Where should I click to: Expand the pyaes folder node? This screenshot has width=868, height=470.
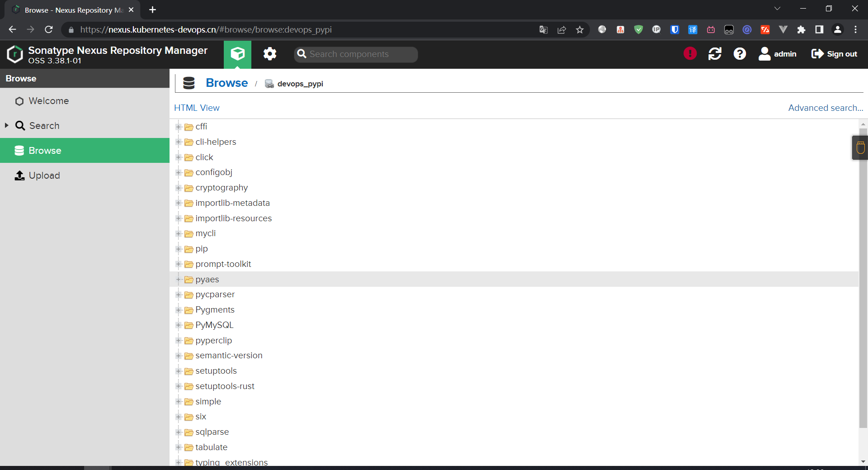(179, 280)
